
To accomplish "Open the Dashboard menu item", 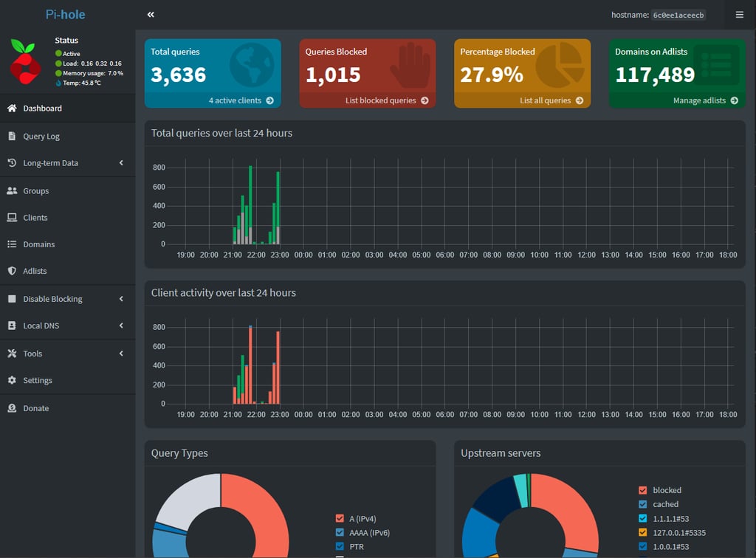I will [x=67, y=108].
